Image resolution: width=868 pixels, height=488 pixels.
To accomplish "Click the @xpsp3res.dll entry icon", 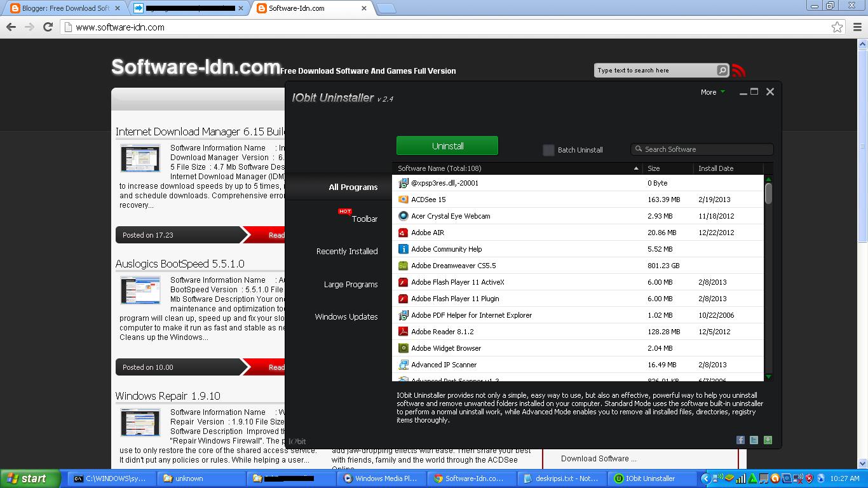I will pyautogui.click(x=403, y=183).
